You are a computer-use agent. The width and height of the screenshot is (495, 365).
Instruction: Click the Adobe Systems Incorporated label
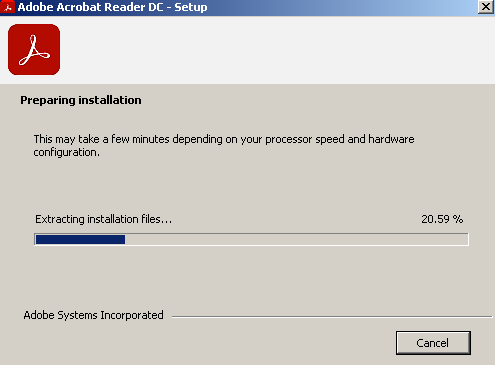(93, 315)
